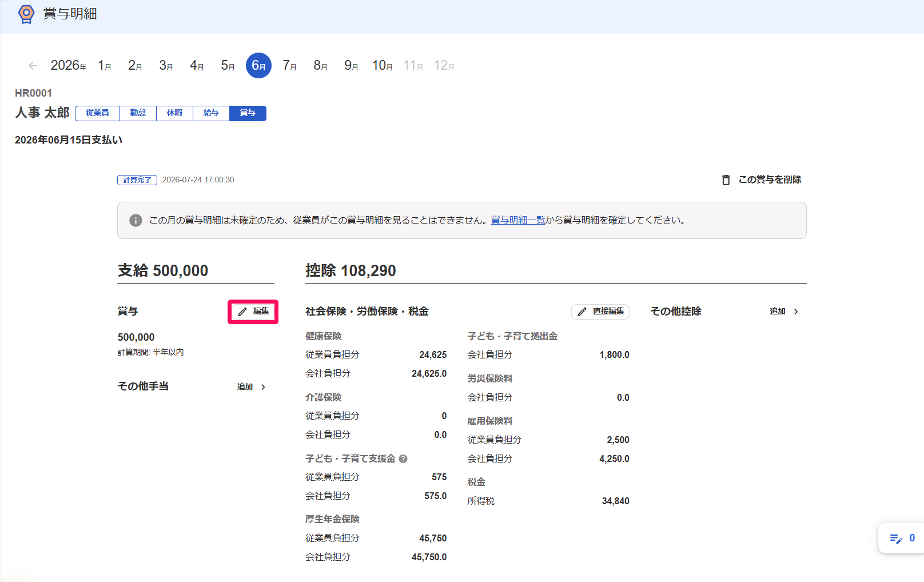Select 3月 in the month selector
The height and width of the screenshot is (582, 924).
[x=166, y=66]
